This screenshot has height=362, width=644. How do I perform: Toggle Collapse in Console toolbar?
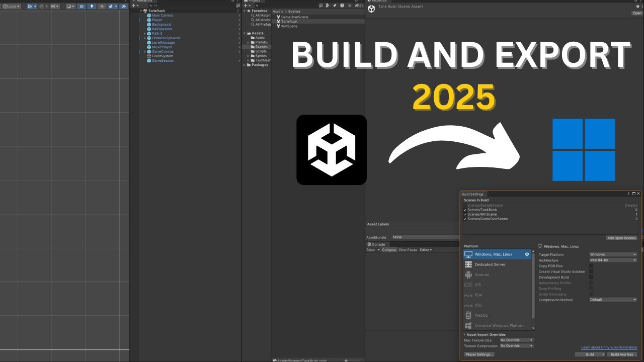(389, 250)
